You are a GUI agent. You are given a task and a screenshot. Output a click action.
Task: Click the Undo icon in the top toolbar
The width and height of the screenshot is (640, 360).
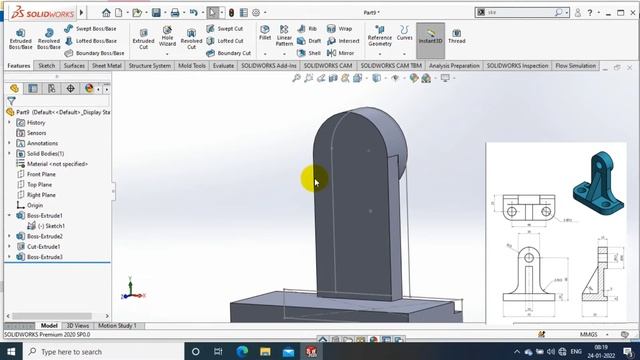[x=193, y=13]
